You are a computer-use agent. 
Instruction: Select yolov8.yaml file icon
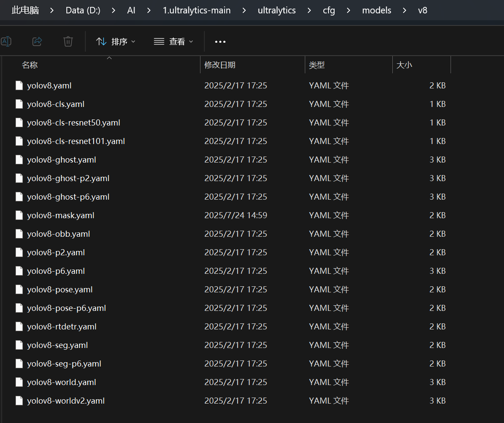coord(19,85)
